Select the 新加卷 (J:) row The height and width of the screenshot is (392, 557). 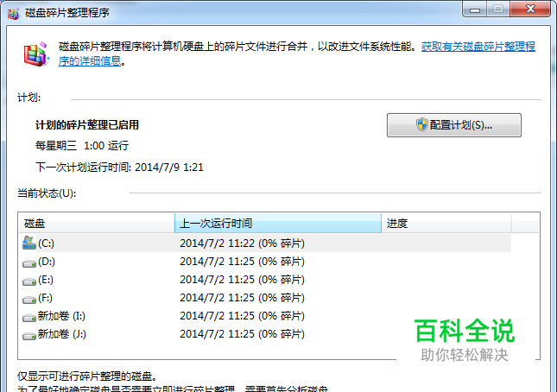265,334
